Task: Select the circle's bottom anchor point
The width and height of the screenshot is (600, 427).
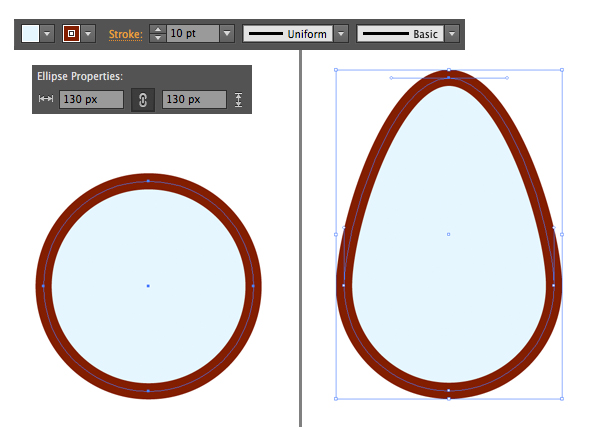Action: [148, 391]
